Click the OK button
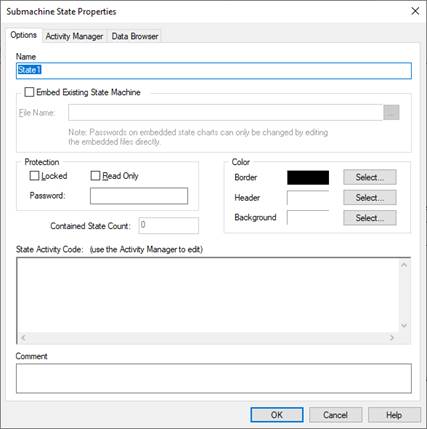This screenshot has width=427, height=429. coord(277,415)
